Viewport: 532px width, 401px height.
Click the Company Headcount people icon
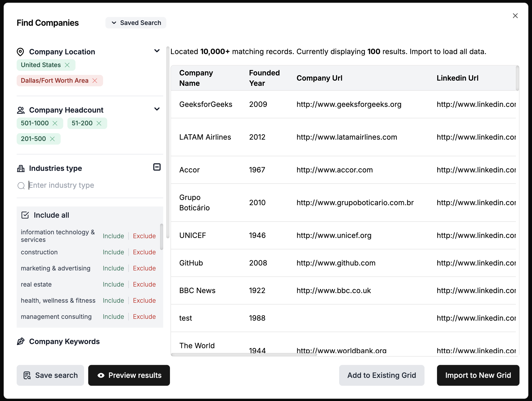pos(21,110)
